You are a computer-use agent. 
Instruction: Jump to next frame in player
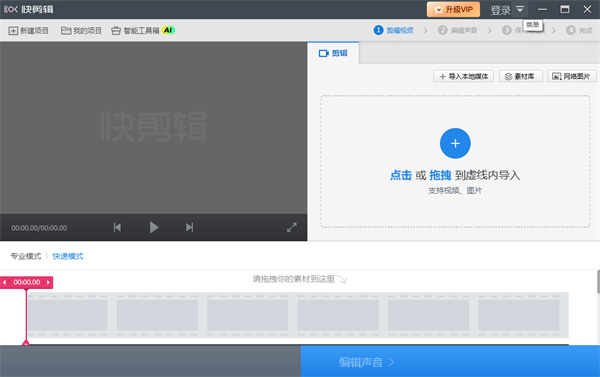[189, 227]
